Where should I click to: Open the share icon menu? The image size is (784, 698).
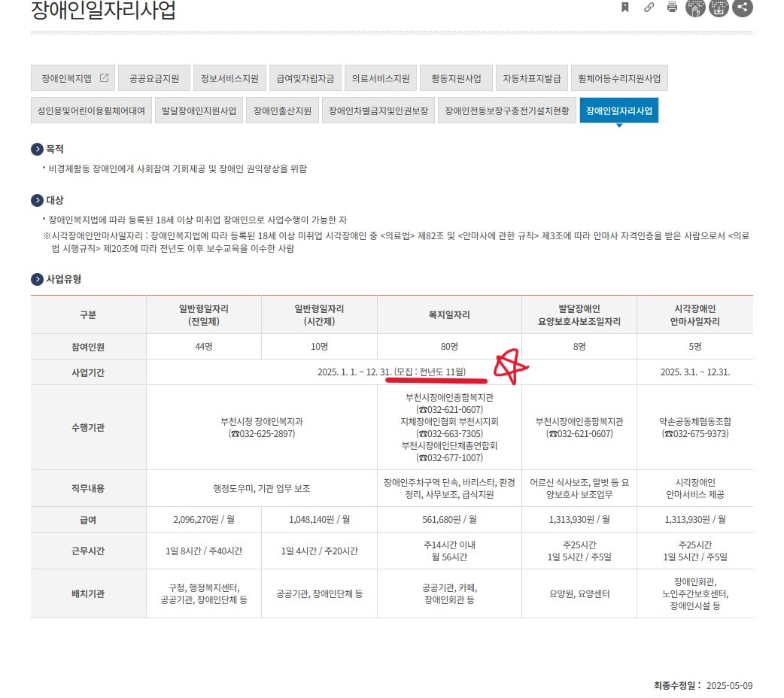(743, 8)
